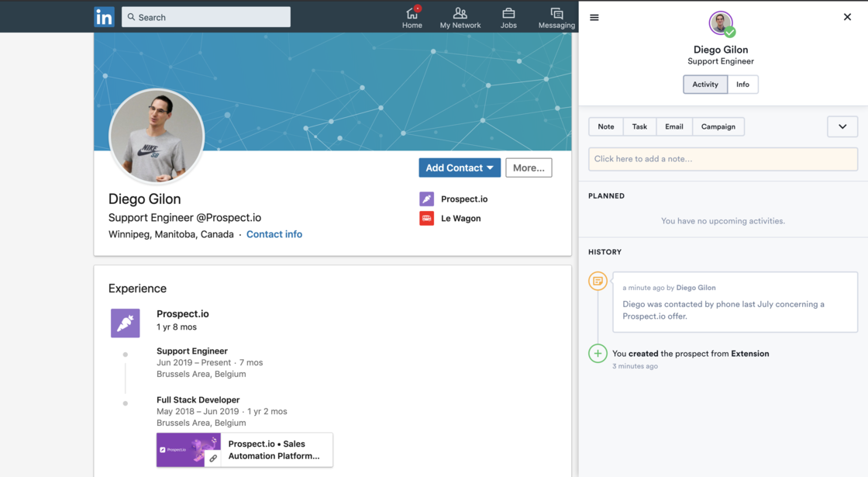Choose the Email activity type

click(674, 126)
